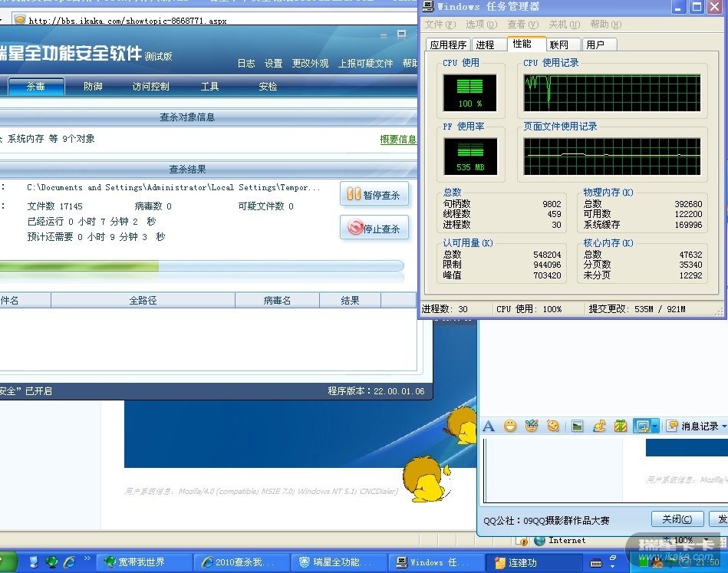Click the keyboard language bar icon
Image resolution: width=728 pixels, height=573 pixels.
[x=596, y=563]
